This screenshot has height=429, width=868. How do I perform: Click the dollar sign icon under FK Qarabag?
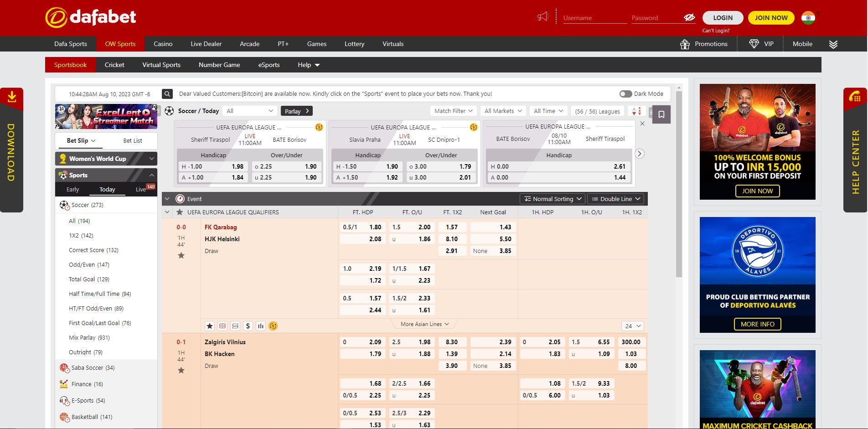click(x=248, y=326)
